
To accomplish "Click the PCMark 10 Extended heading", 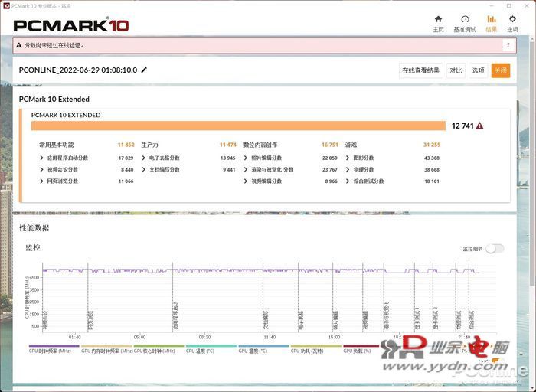I will (x=54, y=99).
